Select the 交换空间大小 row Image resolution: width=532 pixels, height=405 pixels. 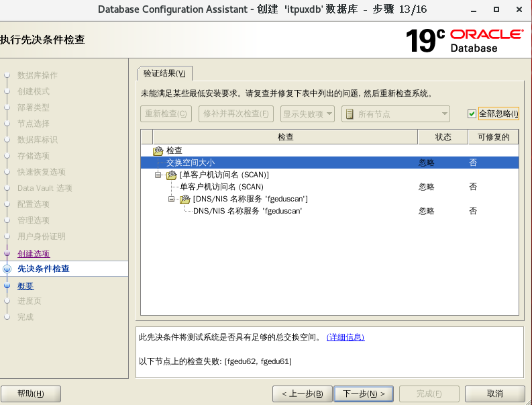tap(329, 163)
